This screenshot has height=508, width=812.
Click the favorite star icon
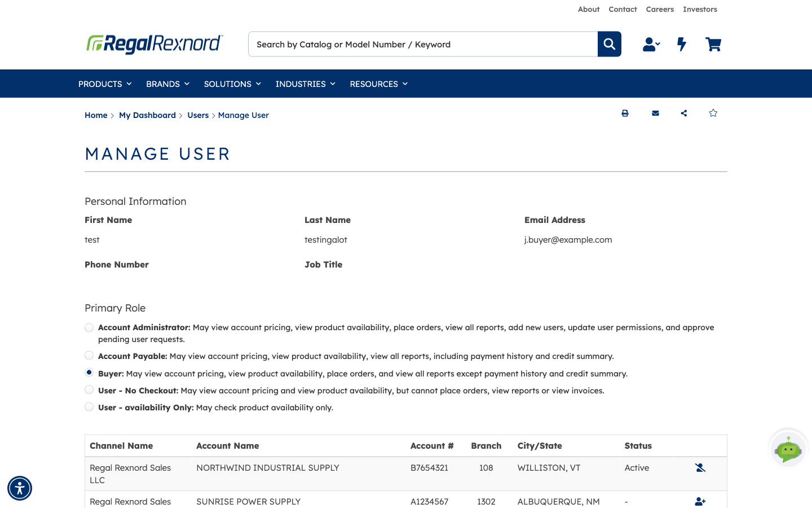[x=713, y=113]
